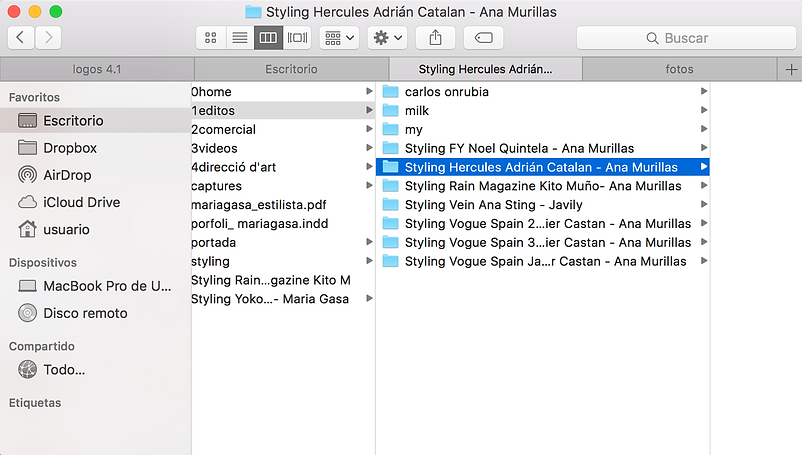Switch to the logos 4.1 tab
802x455 pixels.
pos(97,69)
